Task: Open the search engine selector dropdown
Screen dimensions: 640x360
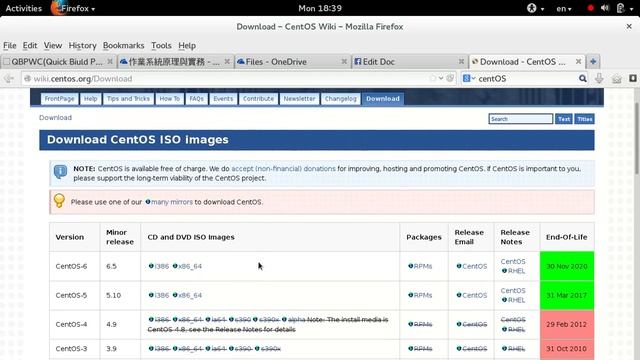Action: click(x=469, y=78)
